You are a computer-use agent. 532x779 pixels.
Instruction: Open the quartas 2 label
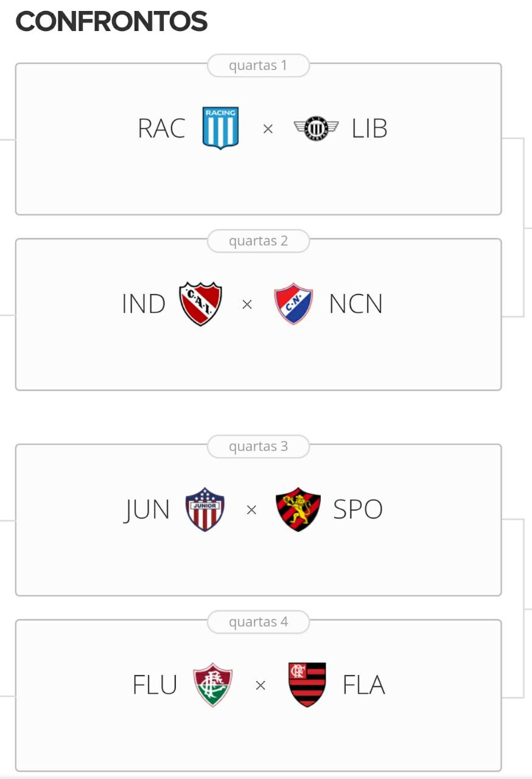pos(258,240)
